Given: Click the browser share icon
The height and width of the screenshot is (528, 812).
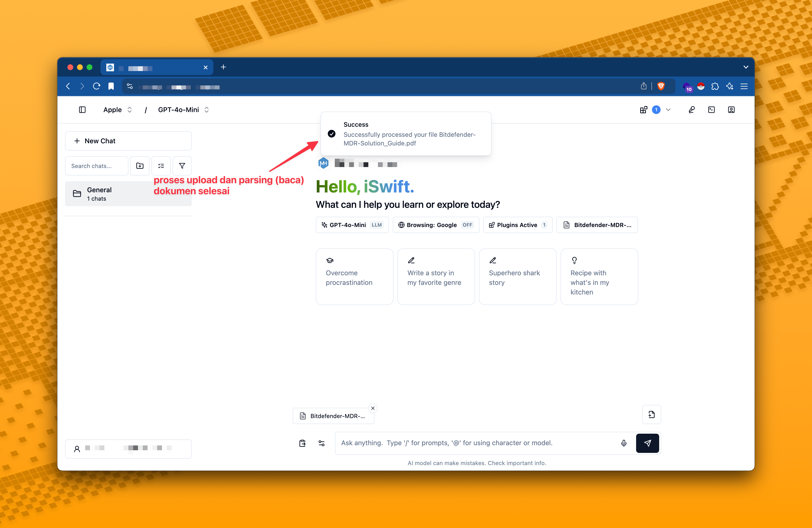Looking at the screenshot, I should (644, 86).
